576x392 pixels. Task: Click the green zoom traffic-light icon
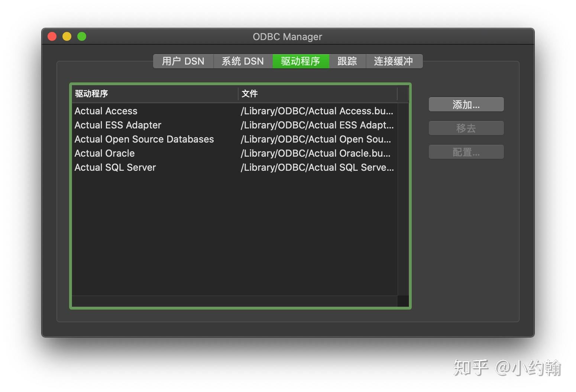[81, 36]
